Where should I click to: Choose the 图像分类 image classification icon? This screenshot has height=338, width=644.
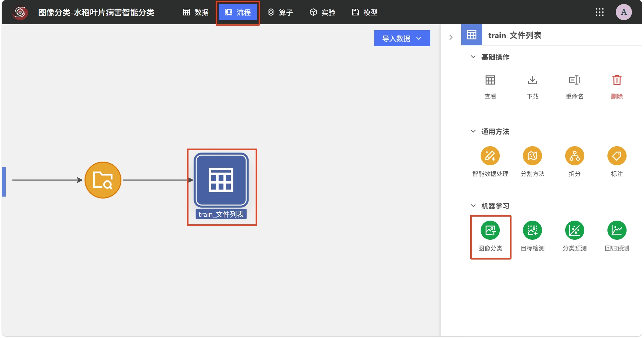(490, 230)
